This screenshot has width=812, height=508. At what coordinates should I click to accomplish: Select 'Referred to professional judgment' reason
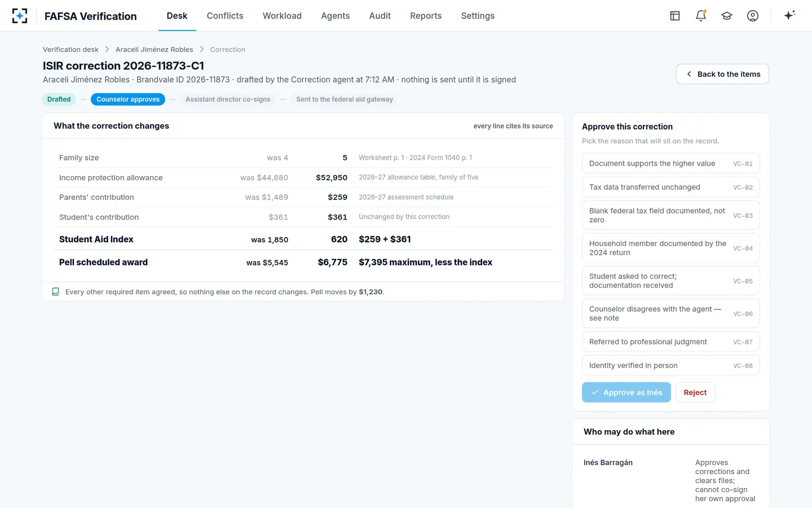click(x=671, y=342)
